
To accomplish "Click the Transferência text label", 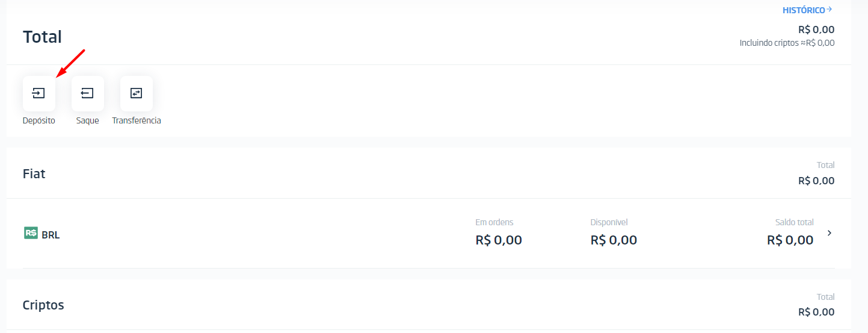I will tap(137, 120).
